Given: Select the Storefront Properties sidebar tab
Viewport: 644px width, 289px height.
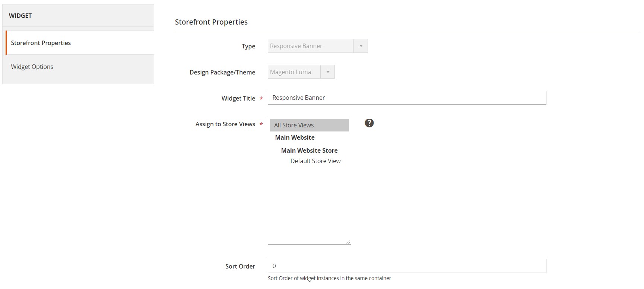Looking at the screenshot, I should (41, 43).
